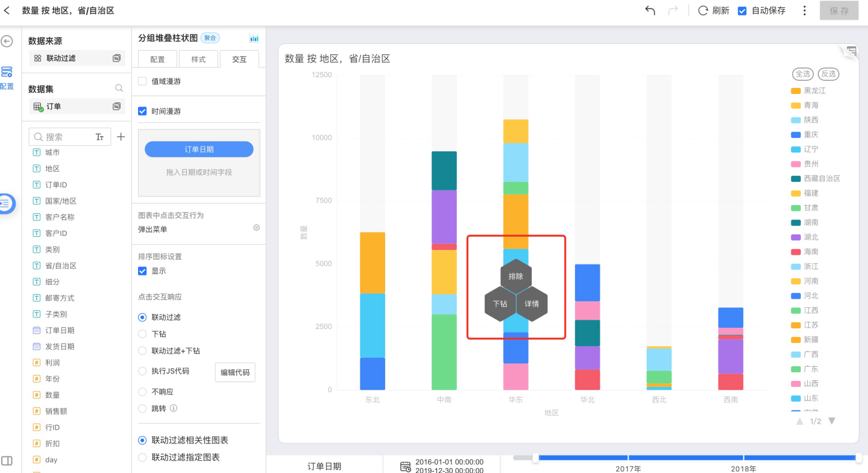Viewport: 868px width, 473px height.
Task: Go to previous legend page arrow
Action: [799, 421]
